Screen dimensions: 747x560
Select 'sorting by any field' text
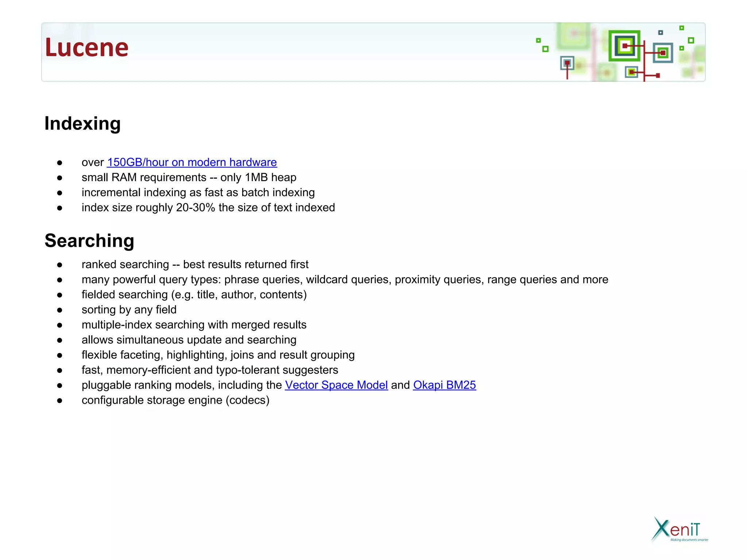129,310
